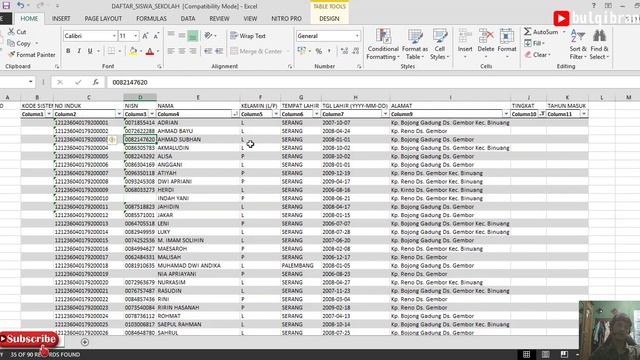Viewport: 640px width, 360px height.
Task: Open Column6 filter dropdown
Action: tap(317, 114)
